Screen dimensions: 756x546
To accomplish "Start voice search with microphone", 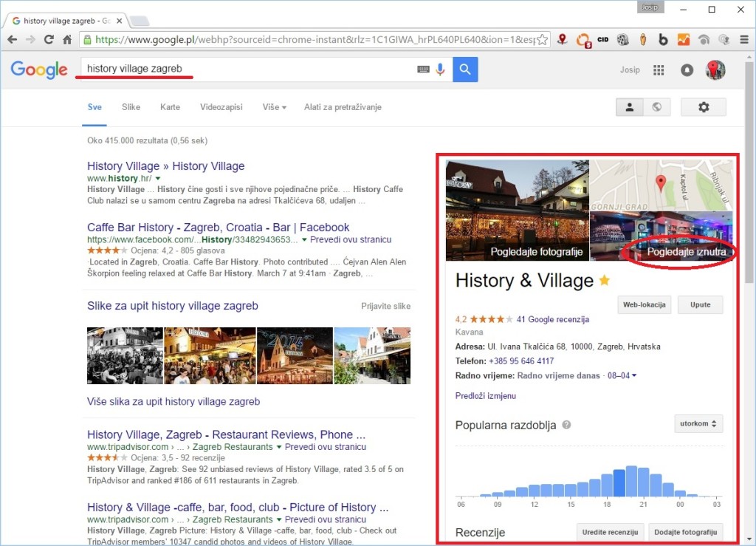I will pos(440,69).
